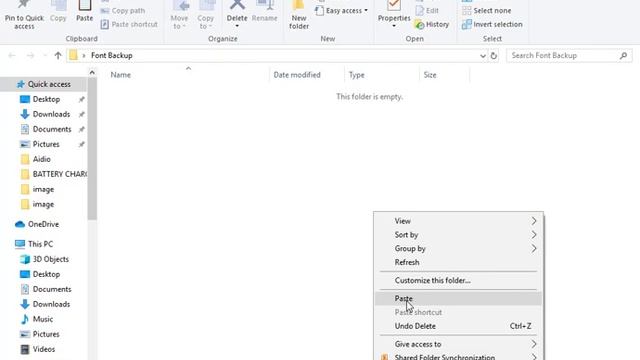Expand the Sort by submenu
Viewport: 640px width, 360px height.
[x=458, y=235]
